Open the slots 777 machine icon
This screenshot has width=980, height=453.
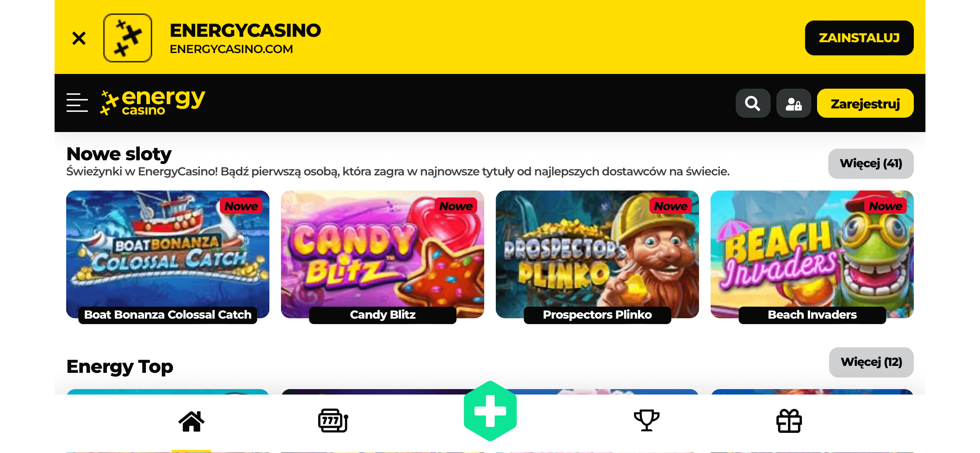(333, 421)
